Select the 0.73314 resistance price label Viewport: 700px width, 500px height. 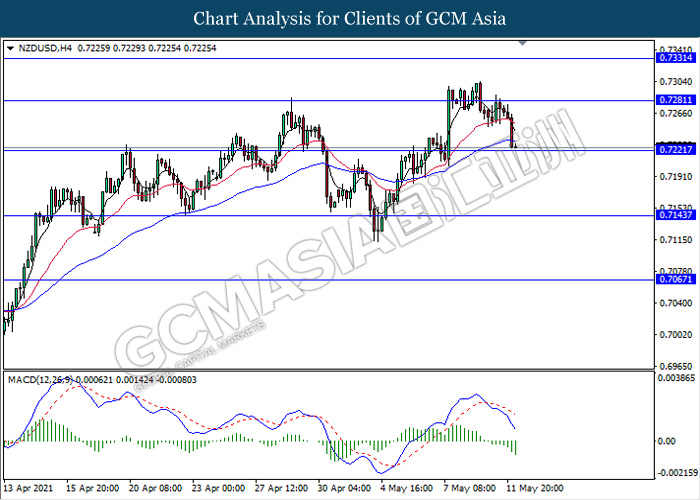pos(676,58)
